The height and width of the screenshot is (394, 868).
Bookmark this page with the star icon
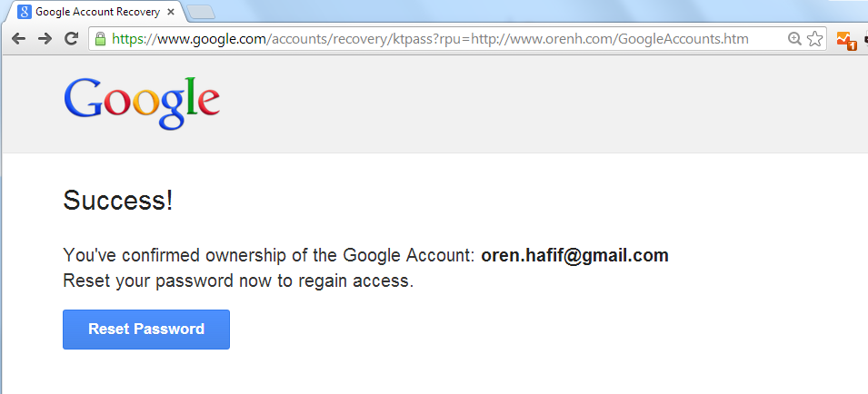(814, 39)
